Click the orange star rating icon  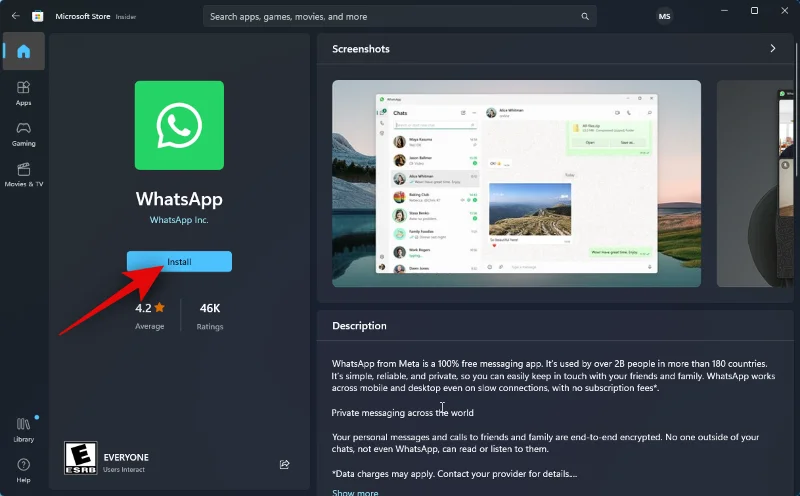[160, 307]
